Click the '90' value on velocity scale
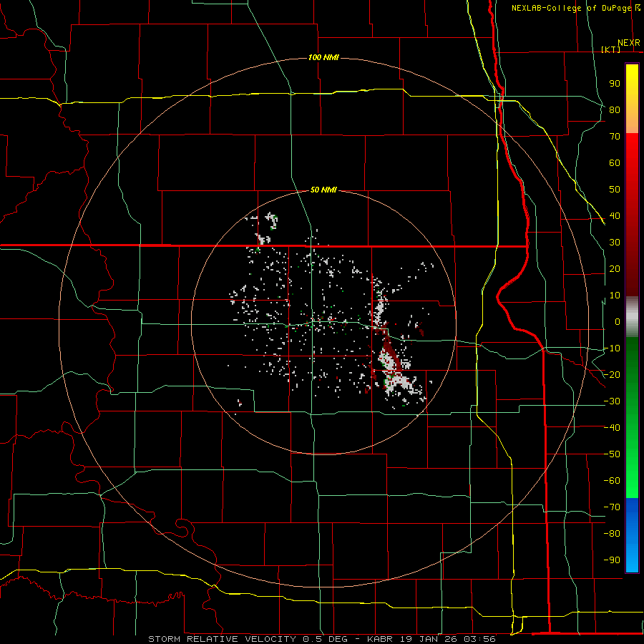644x644 pixels. (615, 84)
